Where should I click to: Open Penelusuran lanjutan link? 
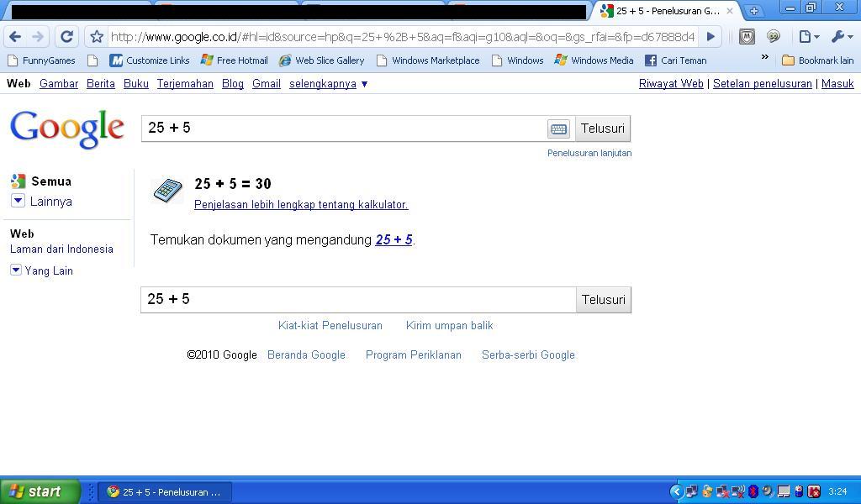[x=589, y=153]
